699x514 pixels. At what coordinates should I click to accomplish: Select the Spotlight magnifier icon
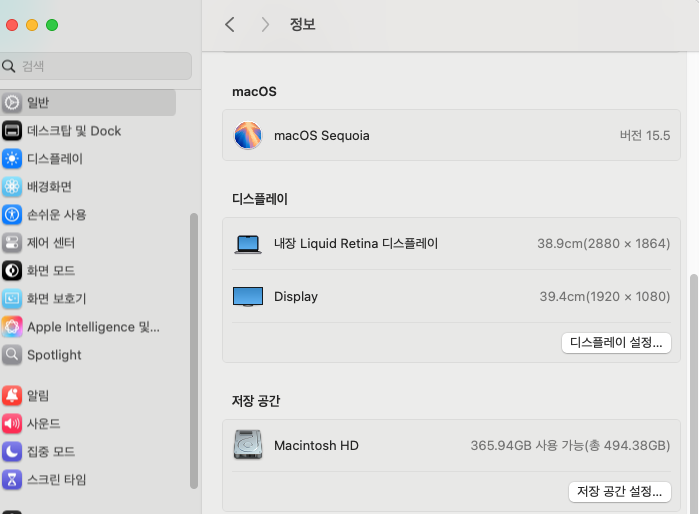point(12,355)
